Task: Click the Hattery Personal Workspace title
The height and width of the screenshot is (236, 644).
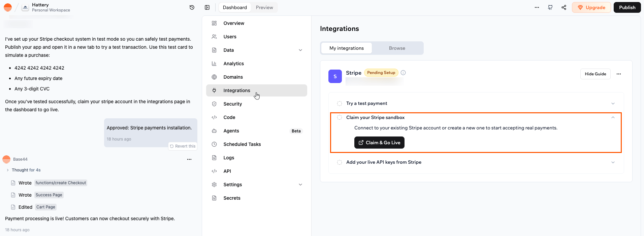Action: [x=51, y=7]
